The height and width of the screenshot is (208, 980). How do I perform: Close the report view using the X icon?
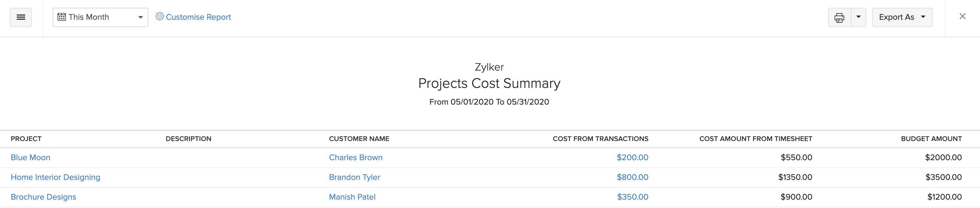pos(963,16)
